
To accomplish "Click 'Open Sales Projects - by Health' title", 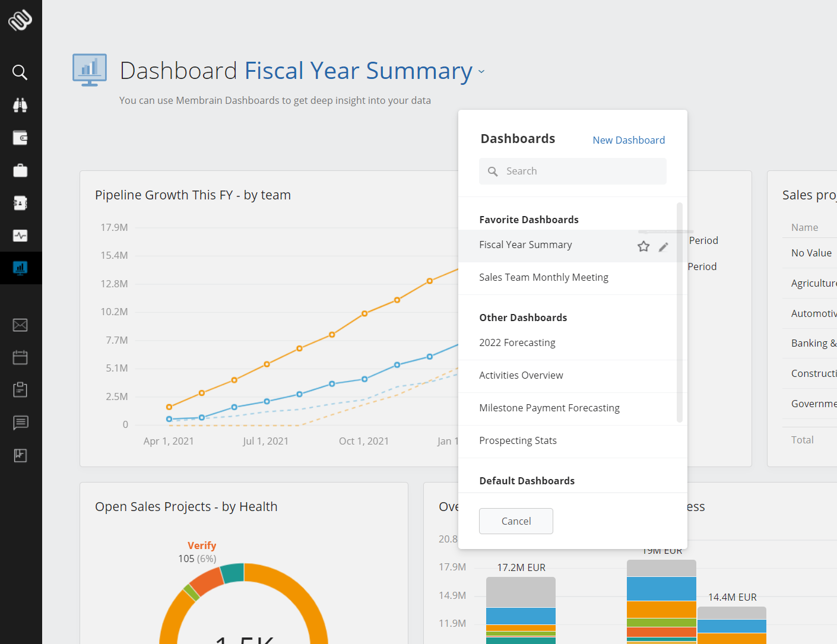I will tap(186, 507).
